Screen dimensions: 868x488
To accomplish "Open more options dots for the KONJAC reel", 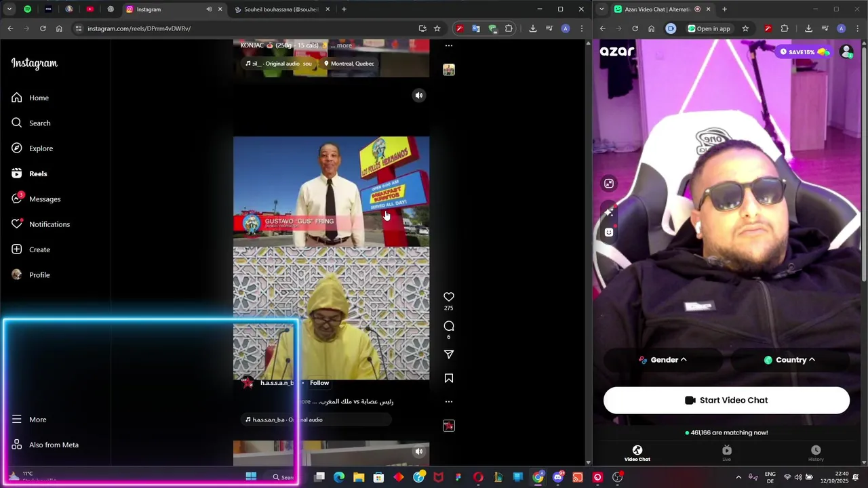I will click(x=449, y=45).
